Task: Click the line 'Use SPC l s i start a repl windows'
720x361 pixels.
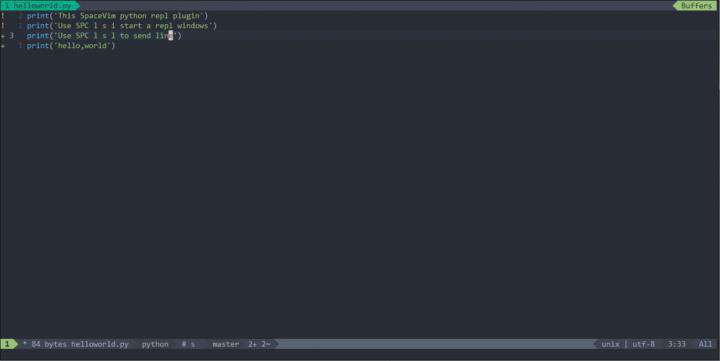Action: click(x=122, y=26)
